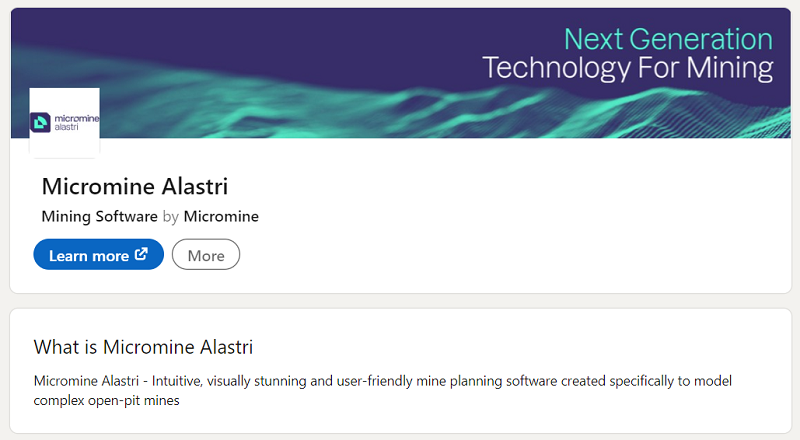The image size is (800, 440).
Task: Click the 'Technology For Mining' banner text
Action: (x=628, y=68)
